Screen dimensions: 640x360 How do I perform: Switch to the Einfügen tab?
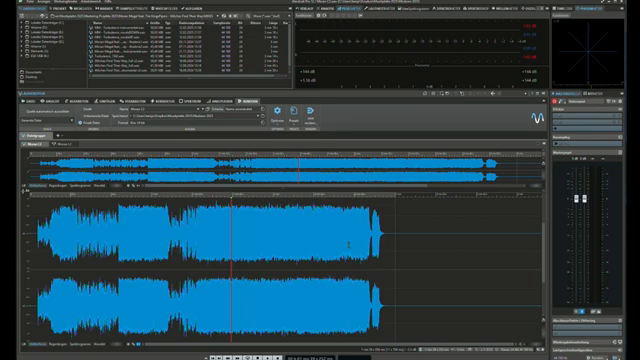tap(104, 101)
